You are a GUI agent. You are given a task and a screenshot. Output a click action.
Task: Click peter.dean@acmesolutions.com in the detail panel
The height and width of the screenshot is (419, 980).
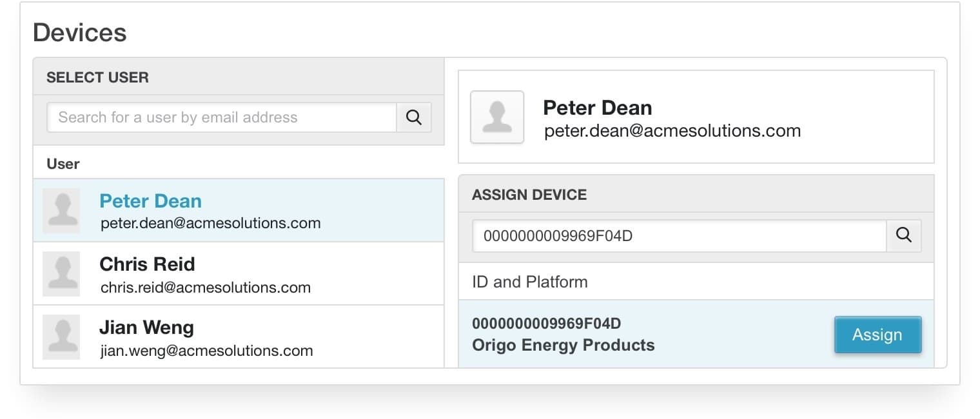672,131
